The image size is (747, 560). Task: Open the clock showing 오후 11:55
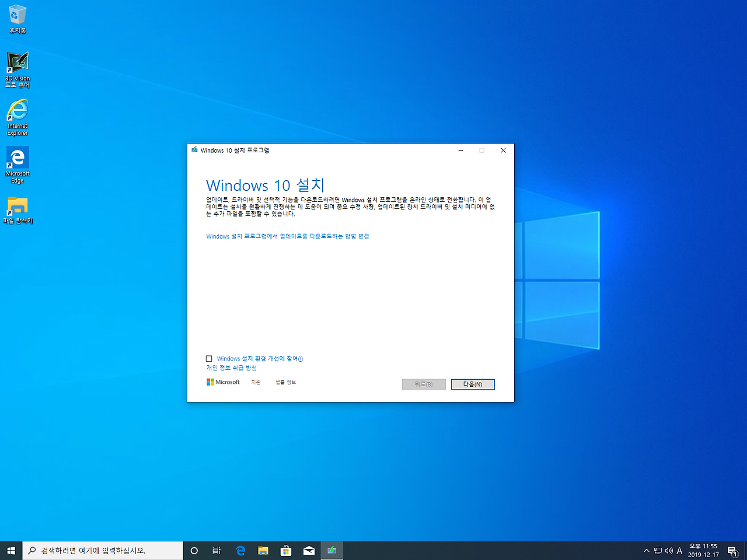coord(703,551)
